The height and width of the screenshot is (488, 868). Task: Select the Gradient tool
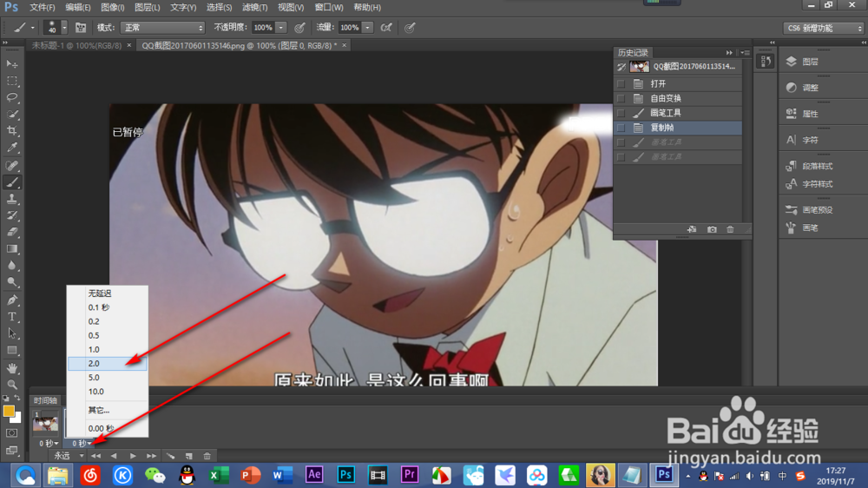point(12,248)
